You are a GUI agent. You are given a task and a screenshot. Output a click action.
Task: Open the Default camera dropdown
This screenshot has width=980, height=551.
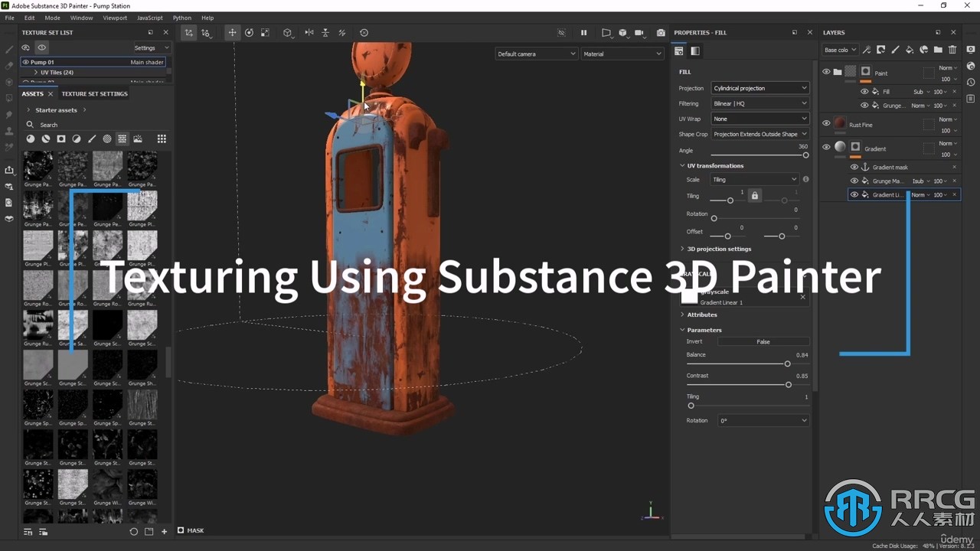[536, 54]
